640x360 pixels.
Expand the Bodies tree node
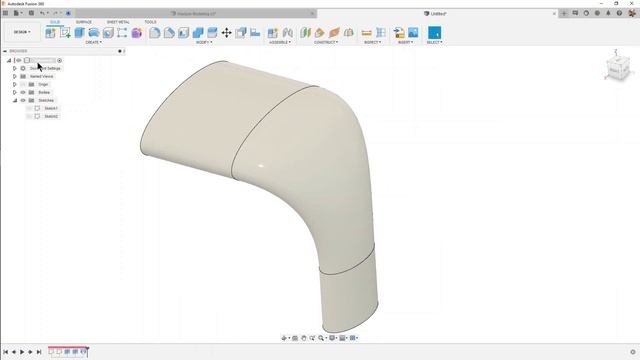pyautogui.click(x=15, y=92)
